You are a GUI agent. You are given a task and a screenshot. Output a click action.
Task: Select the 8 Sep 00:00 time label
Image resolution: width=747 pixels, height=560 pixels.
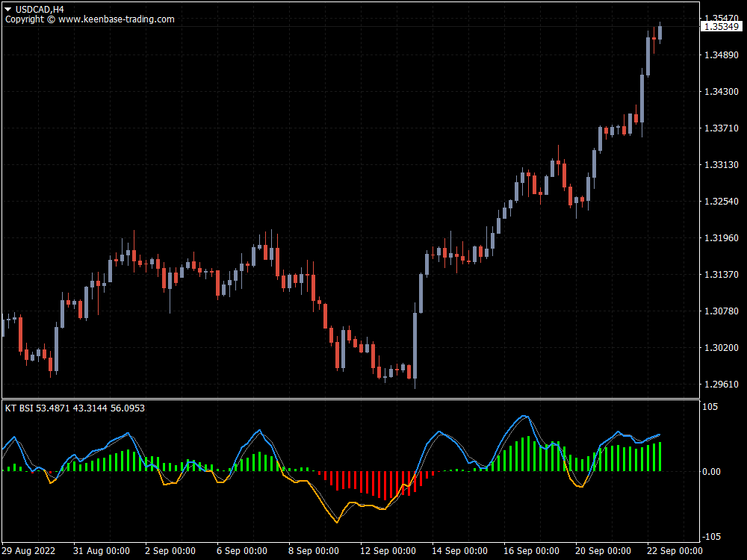(x=314, y=551)
